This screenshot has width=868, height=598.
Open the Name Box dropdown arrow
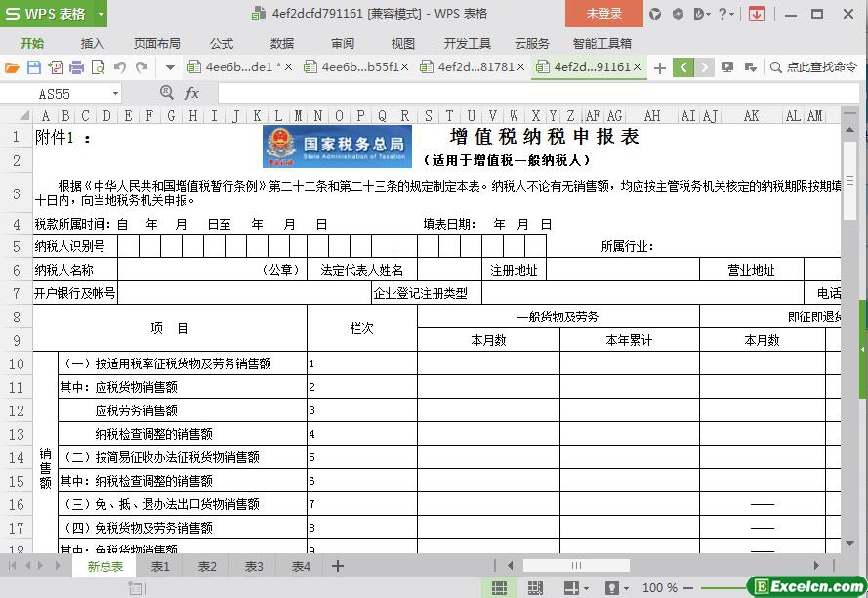pos(115,94)
